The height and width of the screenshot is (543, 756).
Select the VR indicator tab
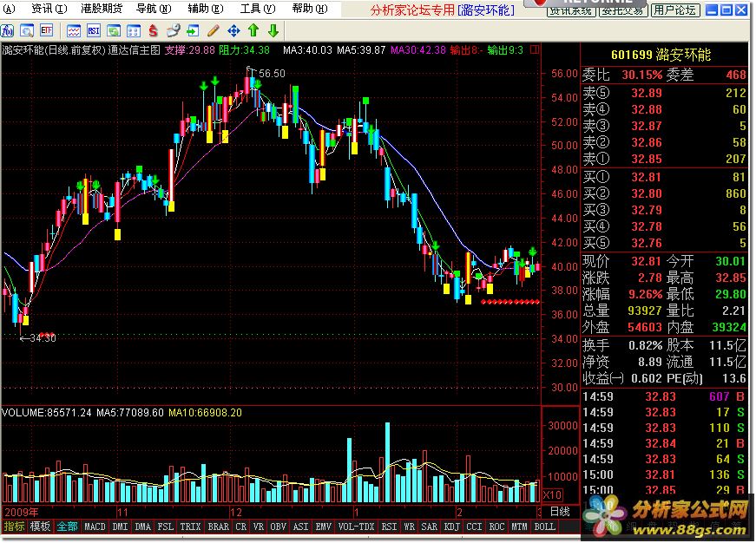pos(259,527)
